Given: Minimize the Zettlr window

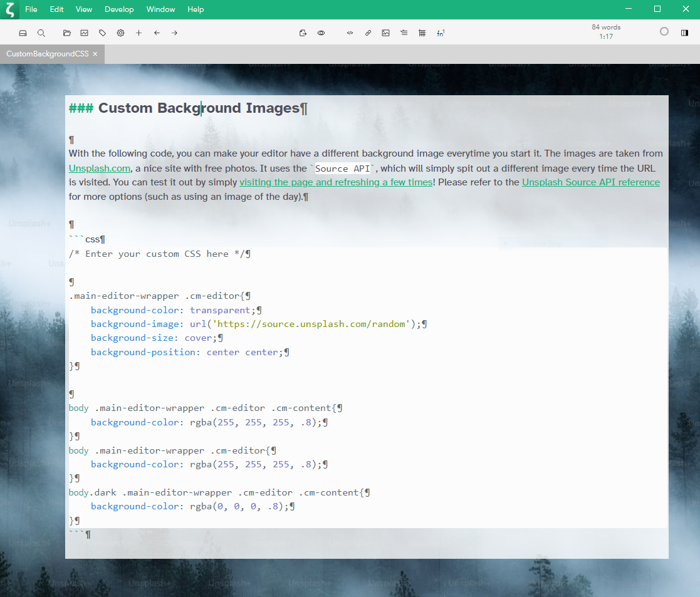Looking at the screenshot, I should pyautogui.click(x=629, y=9).
